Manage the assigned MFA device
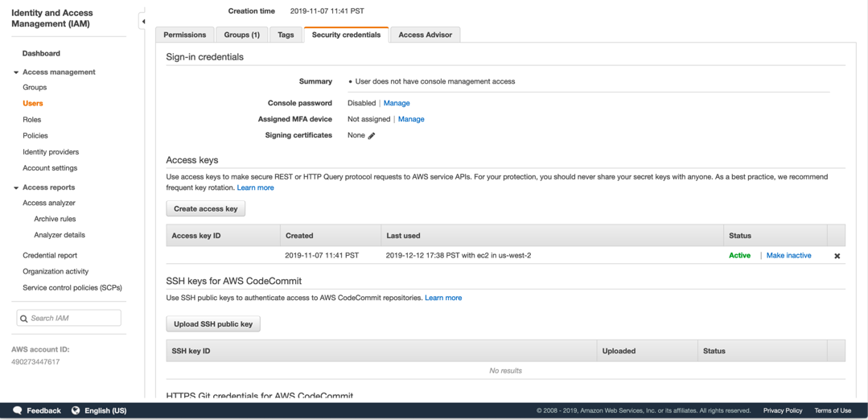The height and width of the screenshot is (420, 868). (x=411, y=119)
